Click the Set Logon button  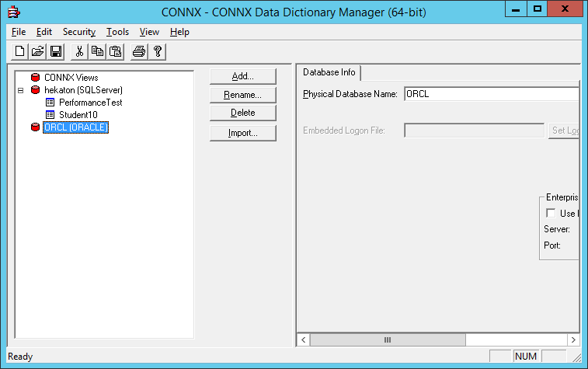pyautogui.click(x=564, y=131)
